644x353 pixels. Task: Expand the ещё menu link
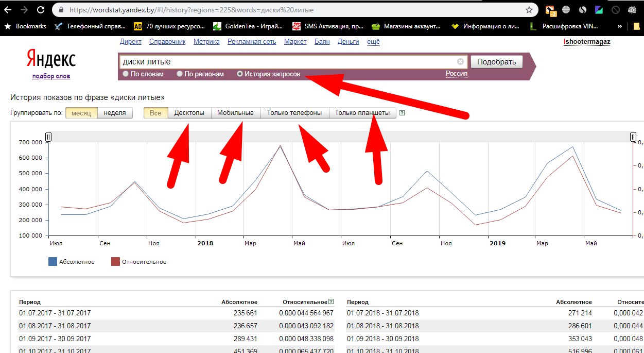(x=373, y=42)
